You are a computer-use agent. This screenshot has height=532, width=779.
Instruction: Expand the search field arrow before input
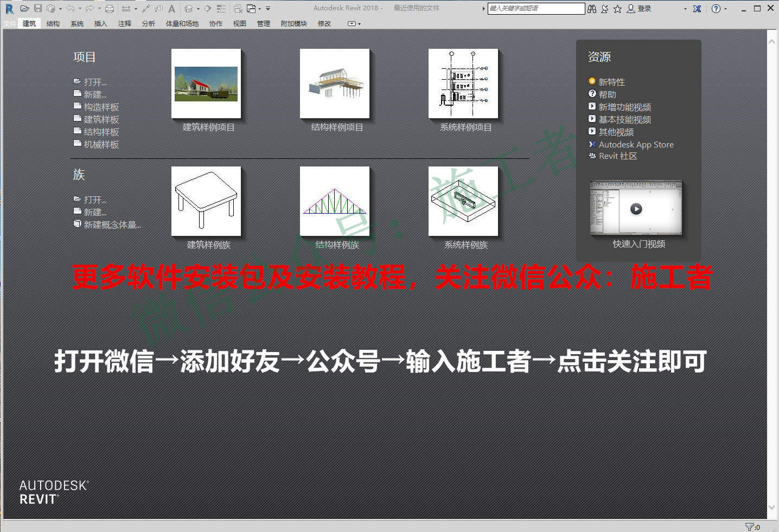pyautogui.click(x=483, y=9)
